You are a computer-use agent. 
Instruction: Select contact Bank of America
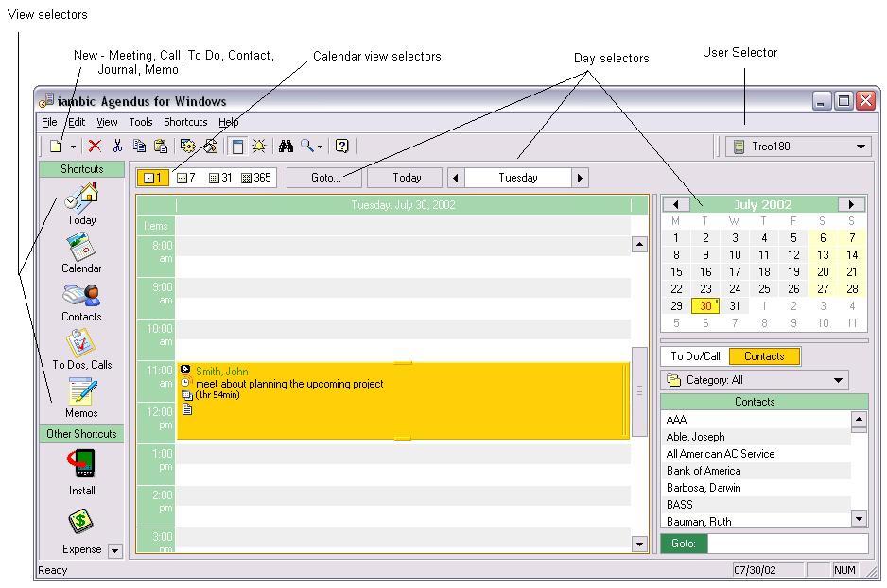coord(757,471)
